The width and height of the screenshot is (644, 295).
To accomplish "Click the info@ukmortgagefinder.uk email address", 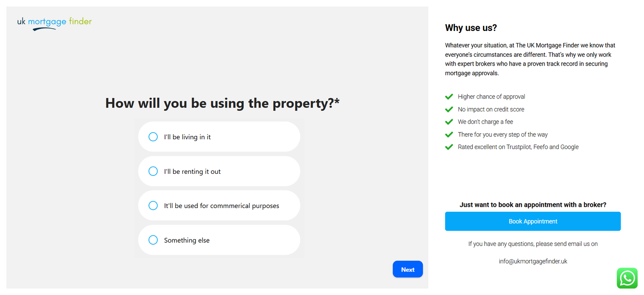I will point(533,261).
